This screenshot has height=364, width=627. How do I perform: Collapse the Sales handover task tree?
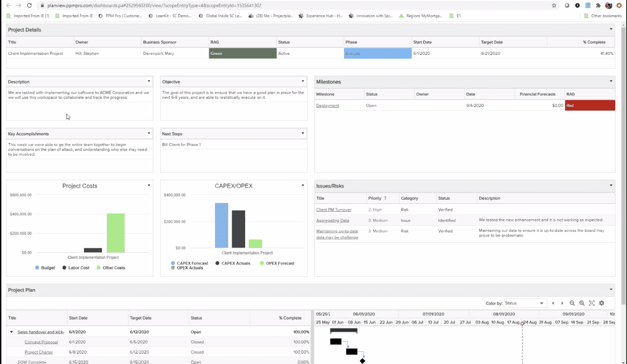point(10,331)
